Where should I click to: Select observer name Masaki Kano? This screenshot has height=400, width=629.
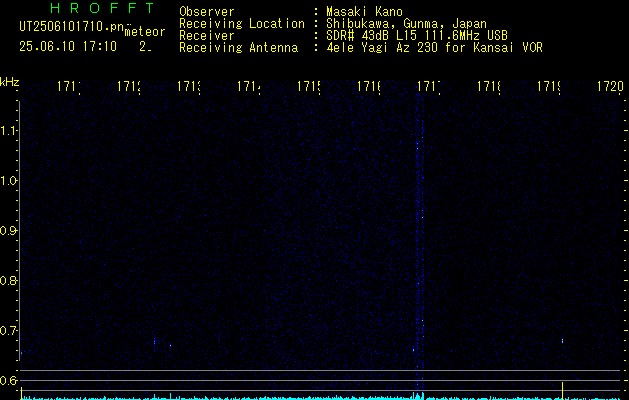[x=364, y=12]
